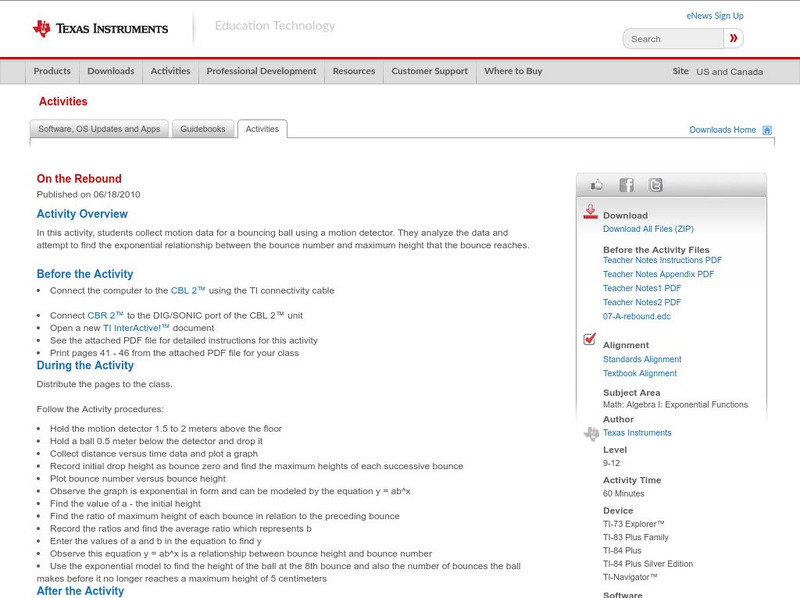Switch to the Guidebooks tab
800x598 pixels.
pyautogui.click(x=203, y=129)
